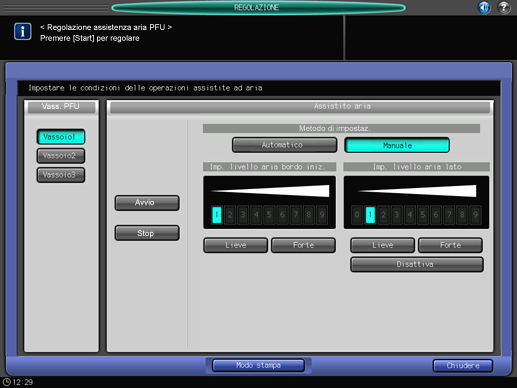Set leading edge air level to 5

[269, 215]
